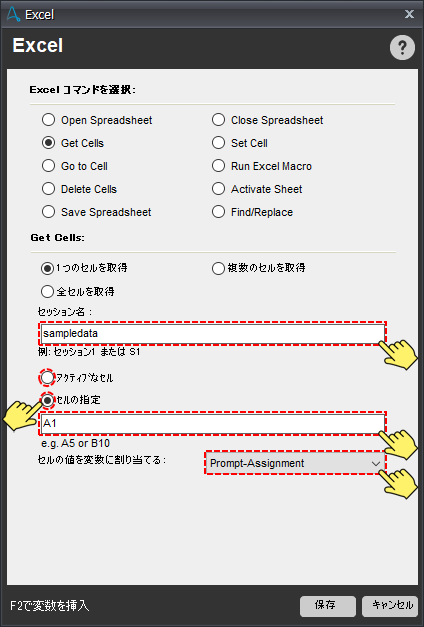Click the キャンセル button
This screenshot has height=627, width=424.
(390, 606)
